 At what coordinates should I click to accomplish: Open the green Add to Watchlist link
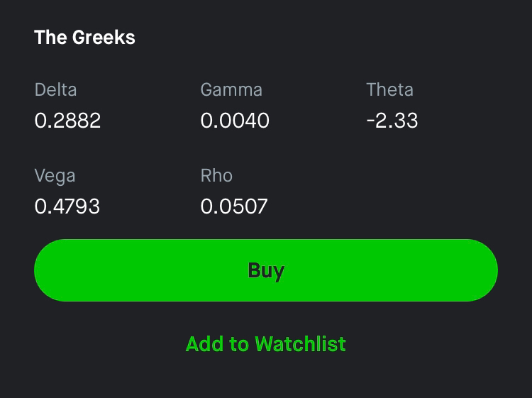[266, 343]
